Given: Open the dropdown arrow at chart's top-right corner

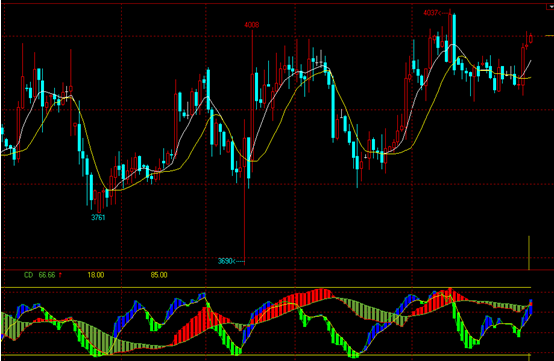Looking at the screenshot, I should pyautogui.click(x=550, y=6).
